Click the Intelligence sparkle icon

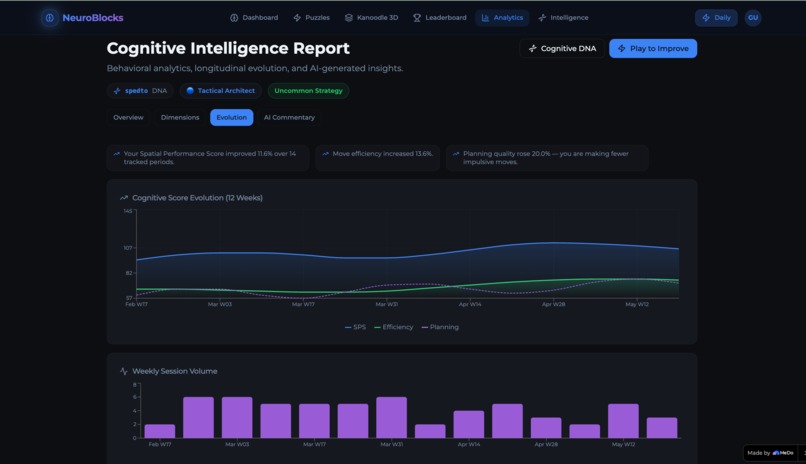[x=542, y=17]
